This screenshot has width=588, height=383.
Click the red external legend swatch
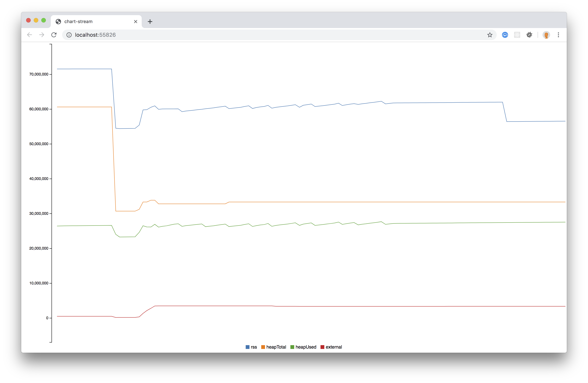(x=322, y=347)
